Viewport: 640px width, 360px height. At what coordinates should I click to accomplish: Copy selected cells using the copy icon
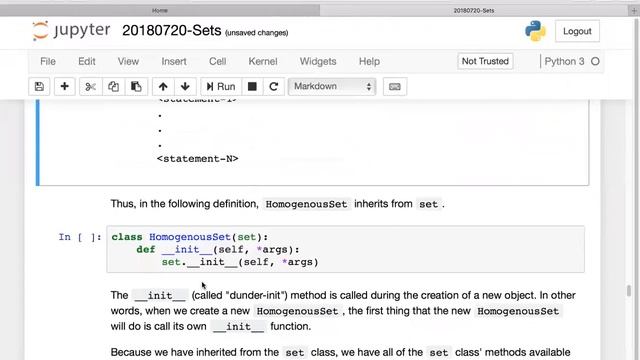tap(113, 87)
